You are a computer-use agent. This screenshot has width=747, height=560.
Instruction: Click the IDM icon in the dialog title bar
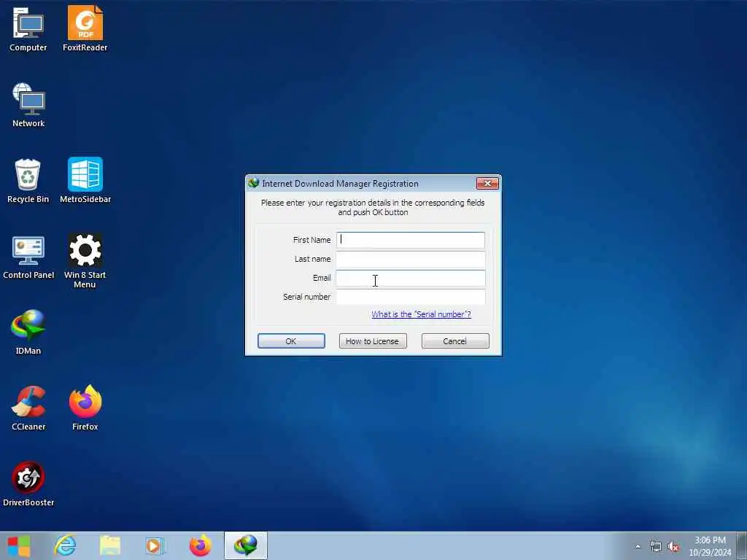click(253, 183)
